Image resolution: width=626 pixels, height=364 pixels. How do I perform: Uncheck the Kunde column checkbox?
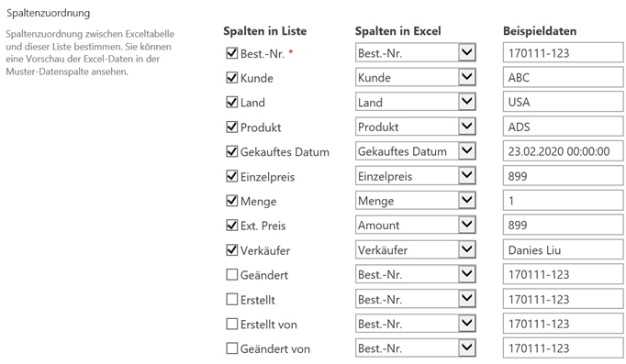click(x=232, y=77)
